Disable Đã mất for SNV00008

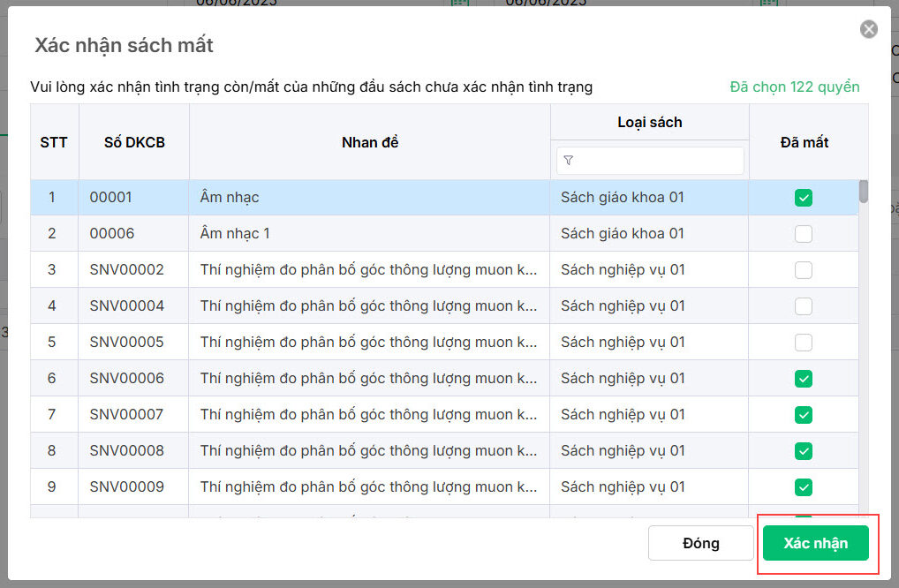pos(803,451)
